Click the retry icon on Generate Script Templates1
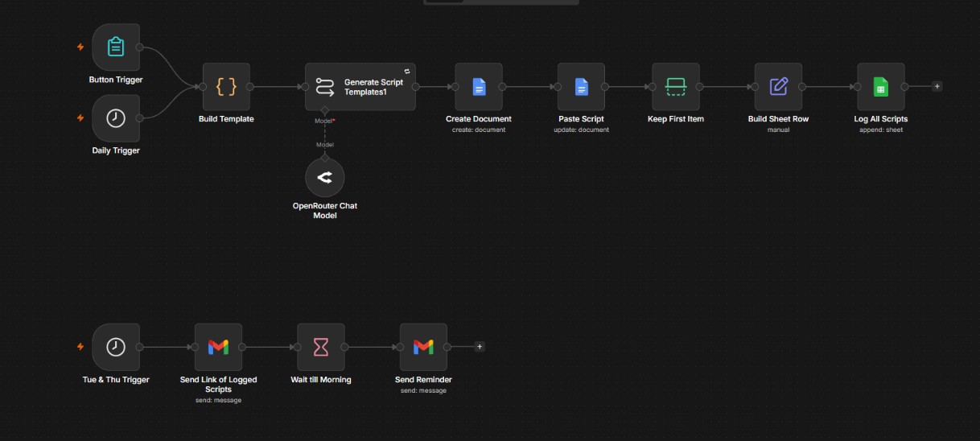 pyautogui.click(x=407, y=71)
